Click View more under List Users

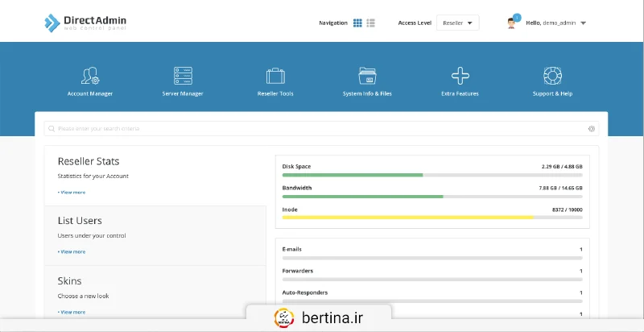[x=72, y=251]
